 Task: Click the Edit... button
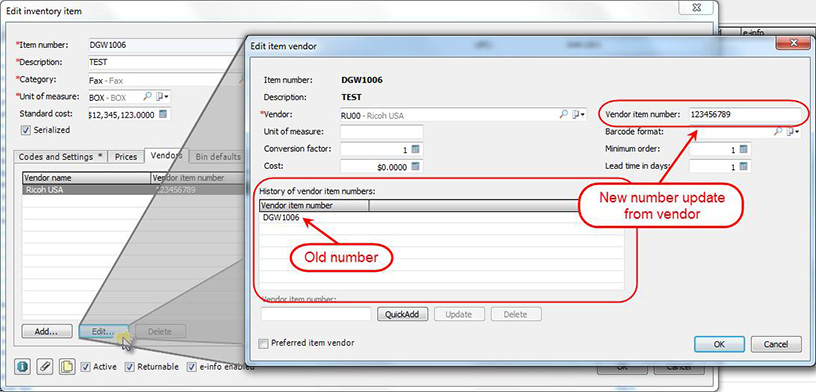[103, 331]
